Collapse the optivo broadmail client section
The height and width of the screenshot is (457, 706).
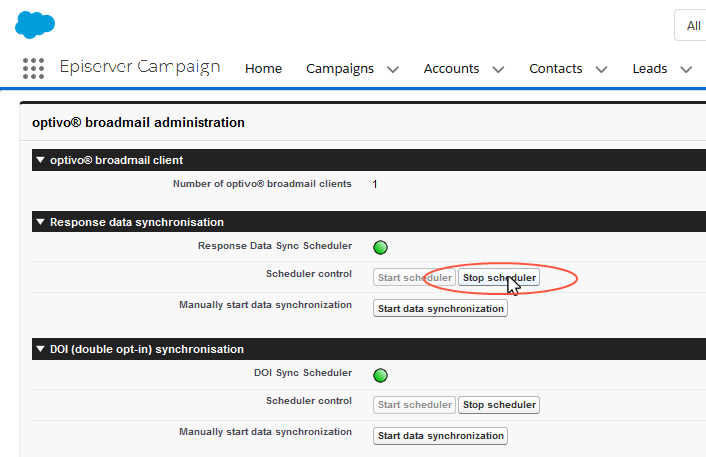tap(40, 160)
